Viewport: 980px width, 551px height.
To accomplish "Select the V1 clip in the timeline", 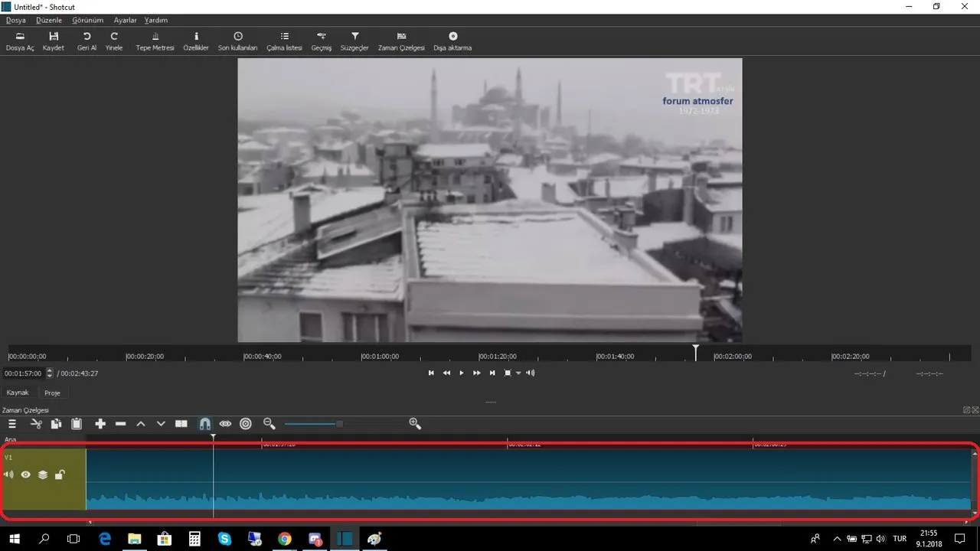I will click(529, 478).
